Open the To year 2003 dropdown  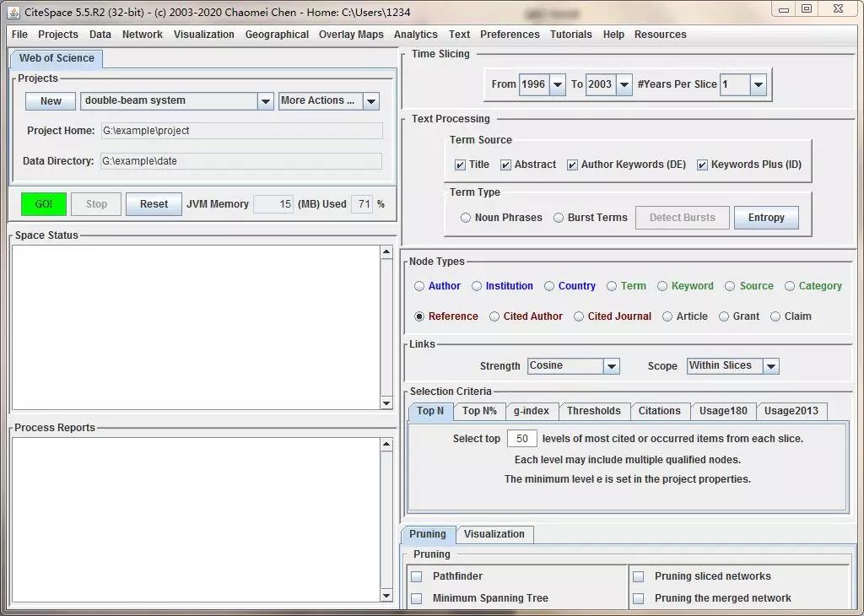(624, 84)
